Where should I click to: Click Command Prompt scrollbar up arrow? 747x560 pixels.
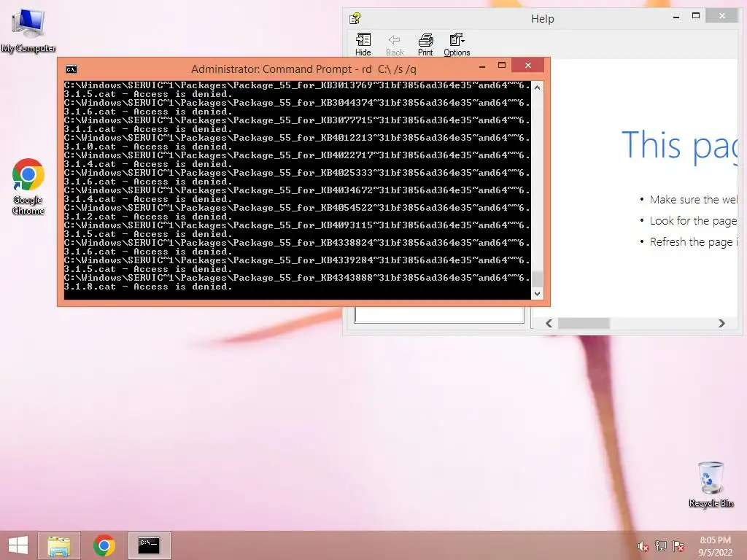537,87
